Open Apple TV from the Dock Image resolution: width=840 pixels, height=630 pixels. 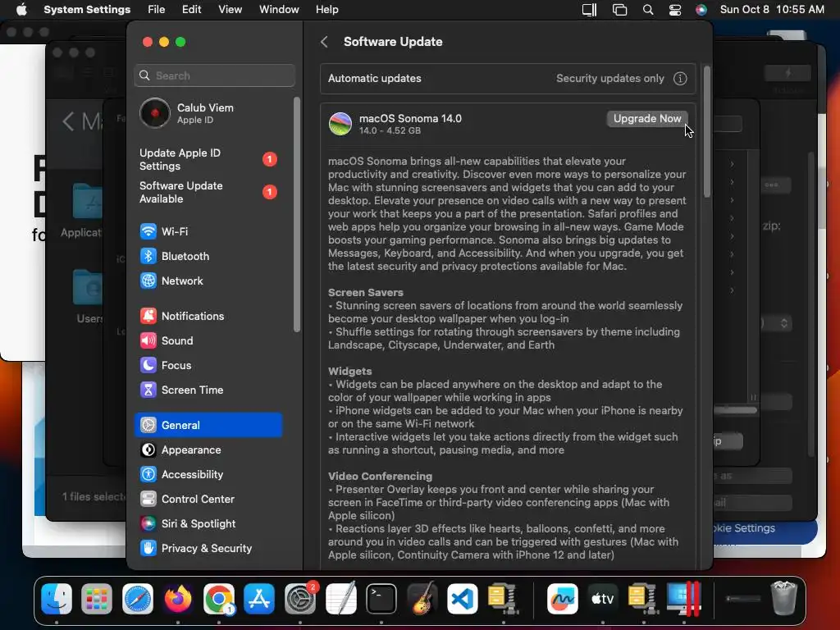coord(603,598)
